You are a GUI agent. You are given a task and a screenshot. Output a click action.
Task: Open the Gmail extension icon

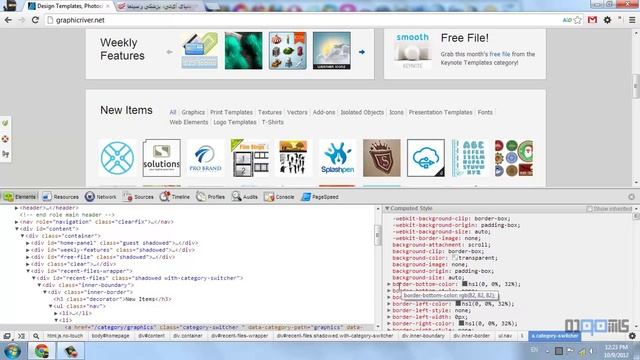[x=592, y=20]
